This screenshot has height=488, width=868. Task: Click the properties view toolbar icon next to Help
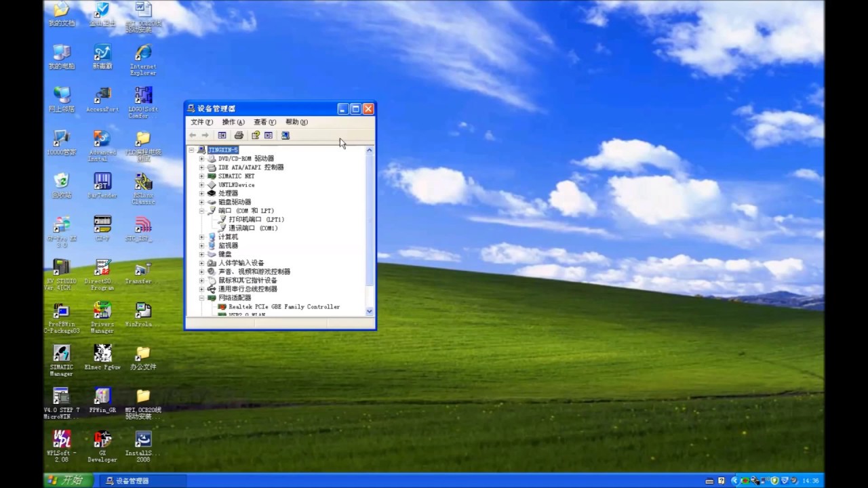tap(269, 136)
